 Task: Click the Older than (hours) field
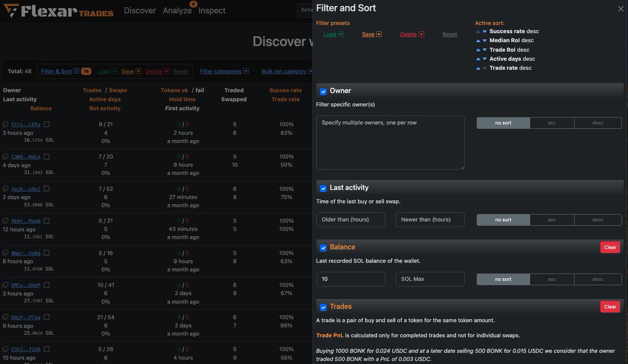click(351, 220)
